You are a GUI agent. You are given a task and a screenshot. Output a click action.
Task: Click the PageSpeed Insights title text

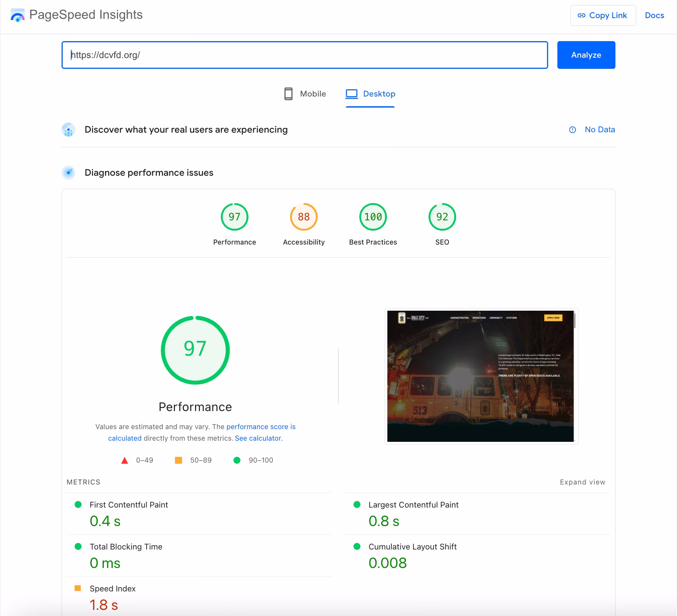point(86,15)
